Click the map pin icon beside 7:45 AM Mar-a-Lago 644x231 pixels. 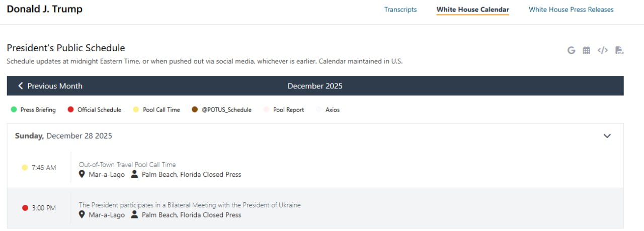[x=82, y=174]
